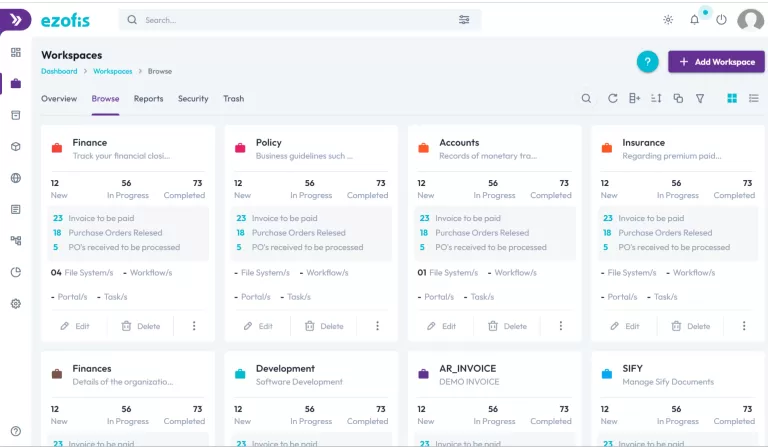Open settings gear in the left sidebar
This screenshot has width=768, height=447.
coord(15,303)
